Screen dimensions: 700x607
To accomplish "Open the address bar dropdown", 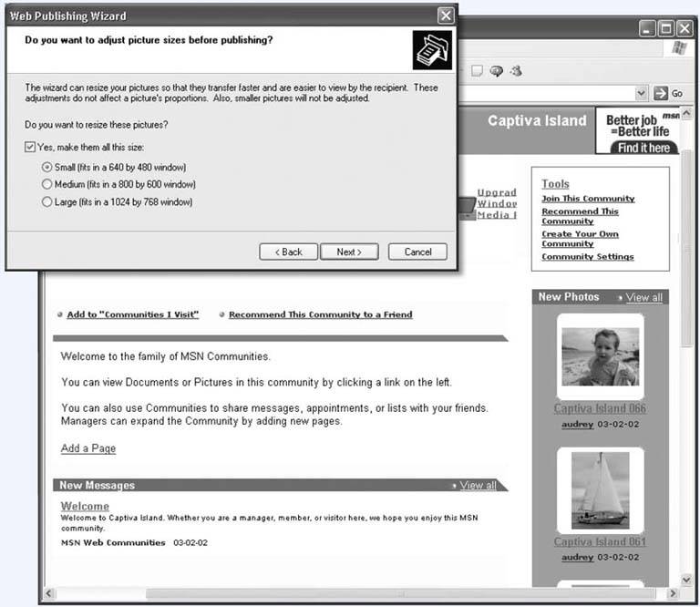I will (x=642, y=93).
